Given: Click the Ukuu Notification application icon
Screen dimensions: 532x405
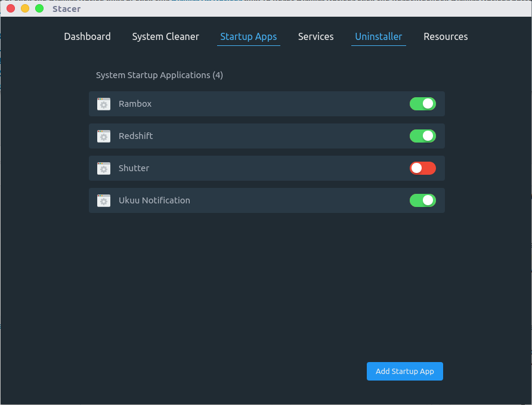Looking at the screenshot, I should pyautogui.click(x=104, y=200).
